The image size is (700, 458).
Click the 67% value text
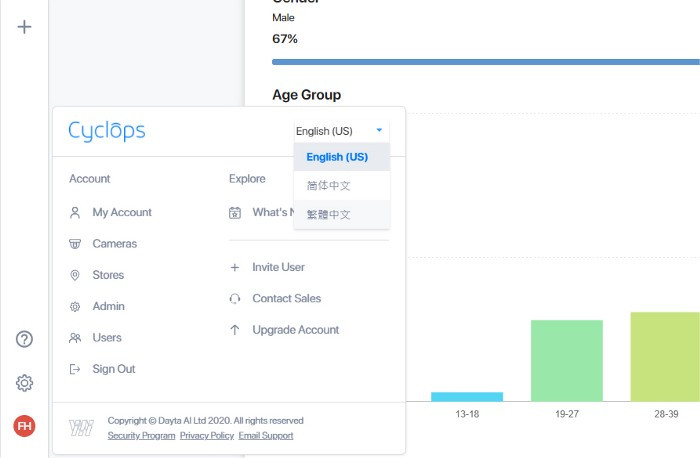285,39
